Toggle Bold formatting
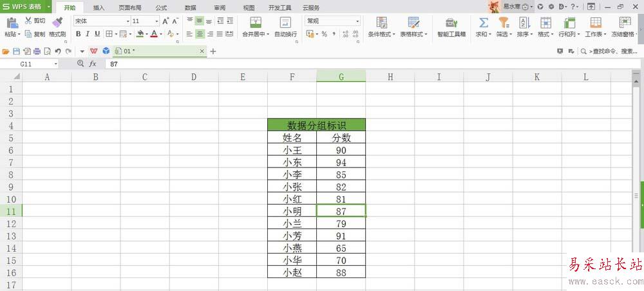Viewport: 644px width, 291px height. [78, 34]
